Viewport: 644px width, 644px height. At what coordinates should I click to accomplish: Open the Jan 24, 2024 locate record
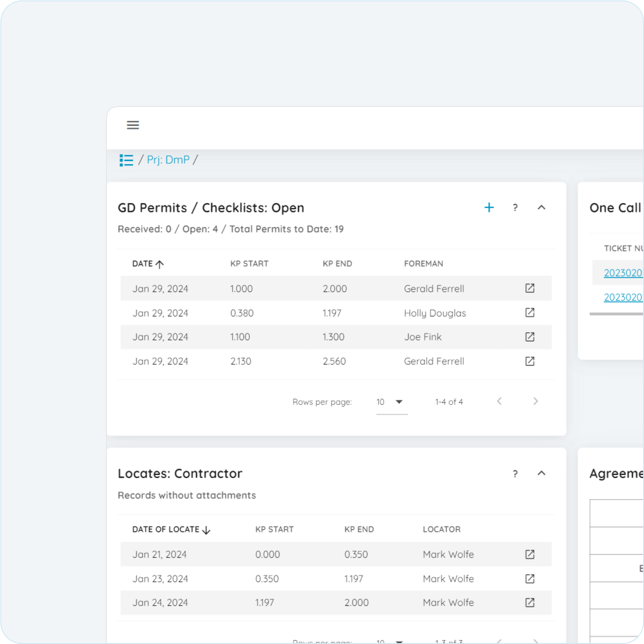pyautogui.click(x=530, y=603)
